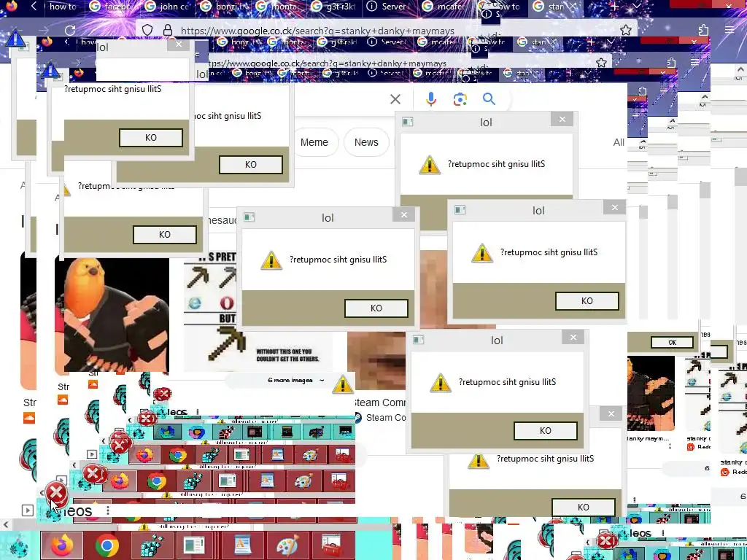Screen dimensions: 747x560
Task: Click KO in the lol dialog beside the Steam Community result
Action: tap(545, 431)
